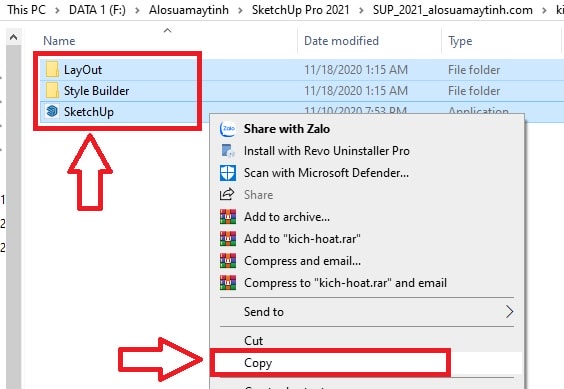Screen dimensions: 564x389
Task: Click the navigation pane scroll-up arrow
Action: tap(14, 37)
